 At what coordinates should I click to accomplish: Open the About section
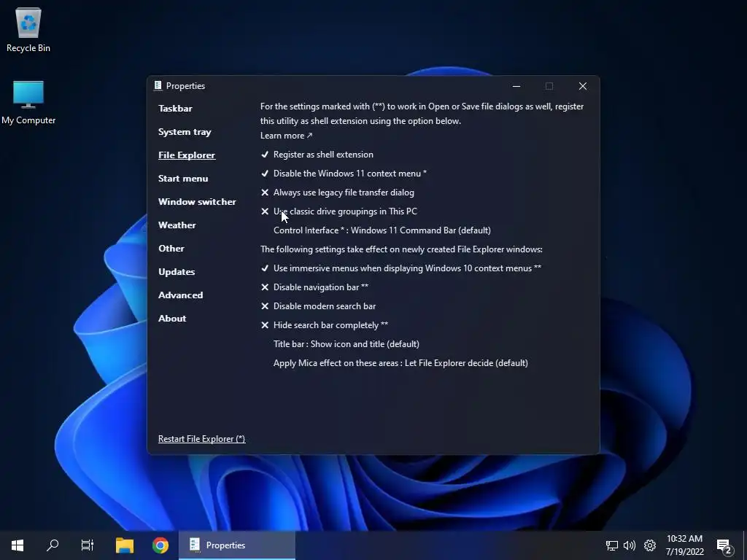click(x=172, y=319)
